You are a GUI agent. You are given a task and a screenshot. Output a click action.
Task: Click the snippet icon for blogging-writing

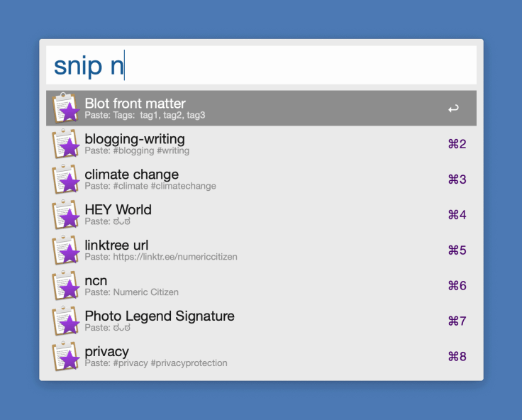[66, 143]
